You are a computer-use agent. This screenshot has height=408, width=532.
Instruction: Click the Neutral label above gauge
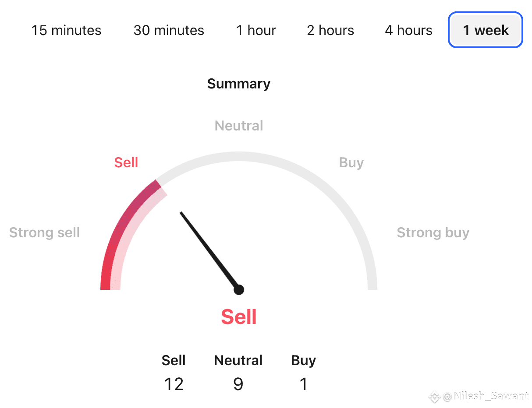pos(239,126)
